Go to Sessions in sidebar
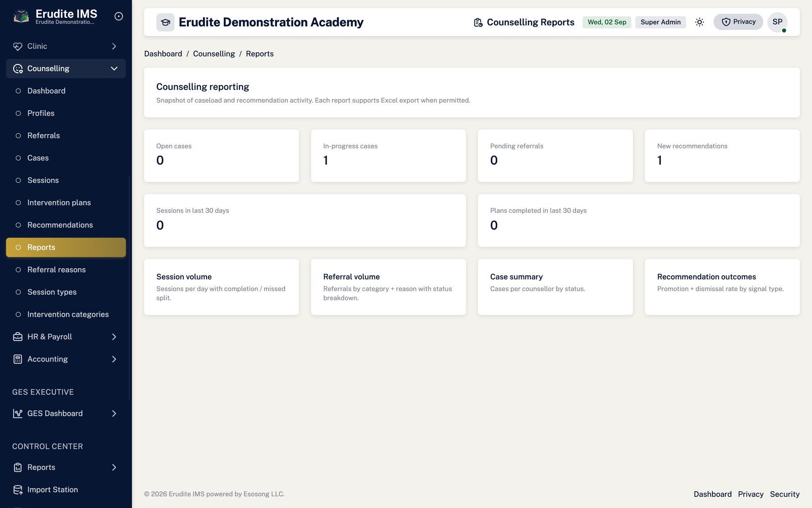Screen dimensions: 812x508 point(66,180)
